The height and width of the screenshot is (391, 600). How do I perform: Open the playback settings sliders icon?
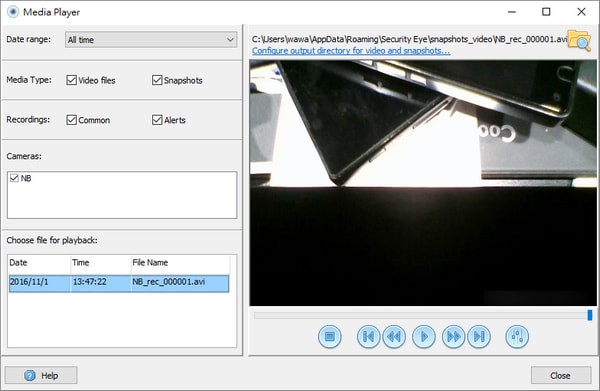point(517,337)
